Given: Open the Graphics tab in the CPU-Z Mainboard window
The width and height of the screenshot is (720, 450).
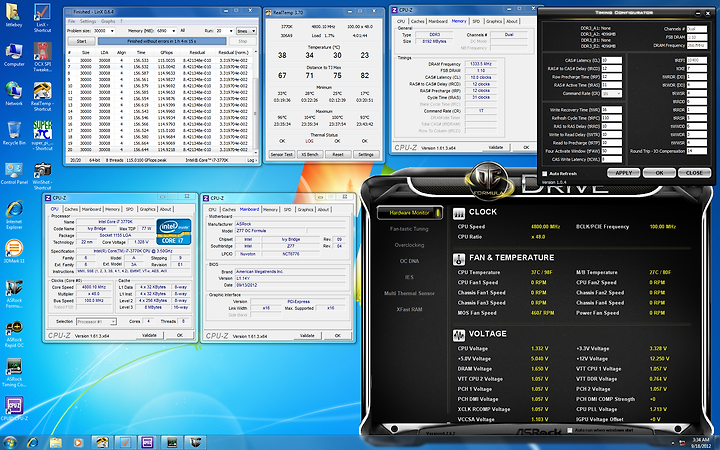Looking at the screenshot, I should point(305,209).
